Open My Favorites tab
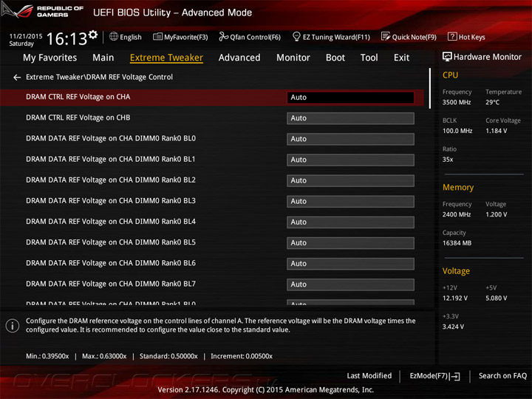532x399 pixels. 50,58
